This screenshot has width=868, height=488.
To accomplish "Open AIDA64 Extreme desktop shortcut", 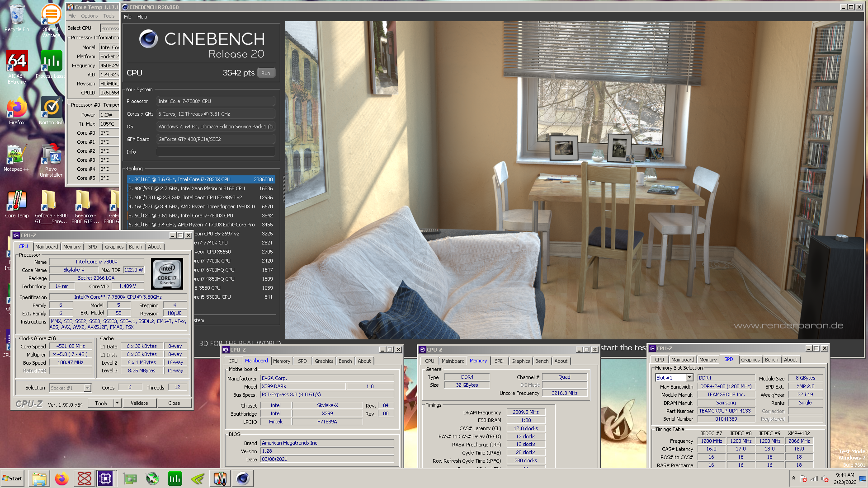I will pos(17,67).
